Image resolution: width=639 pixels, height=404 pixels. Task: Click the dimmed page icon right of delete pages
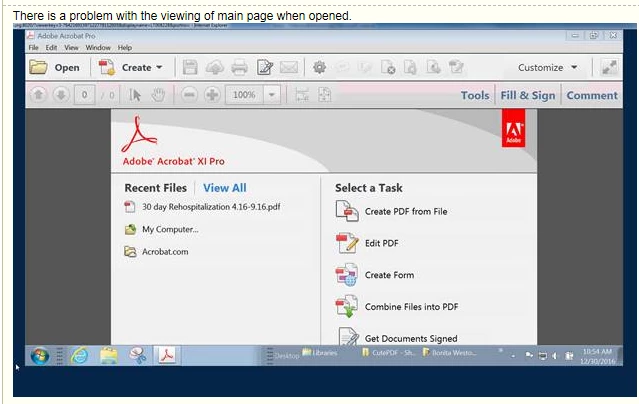[410, 67]
